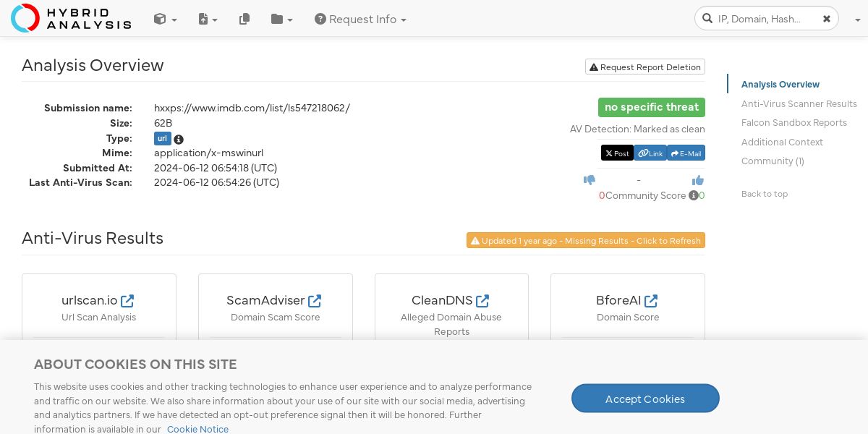Select the submission URL text hxxps://www.imdb.com/list/ls547218062/
This screenshot has height=434, width=868.
pyautogui.click(x=252, y=108)
